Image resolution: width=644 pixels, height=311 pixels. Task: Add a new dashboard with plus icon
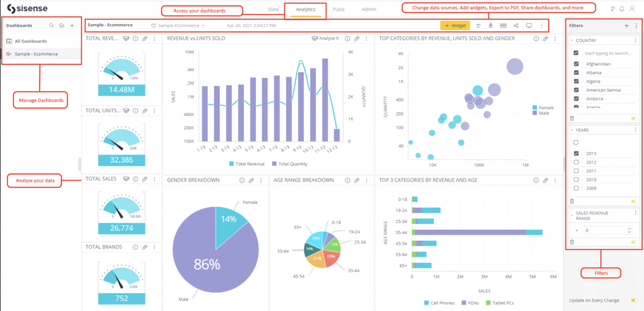click(72, 26)
